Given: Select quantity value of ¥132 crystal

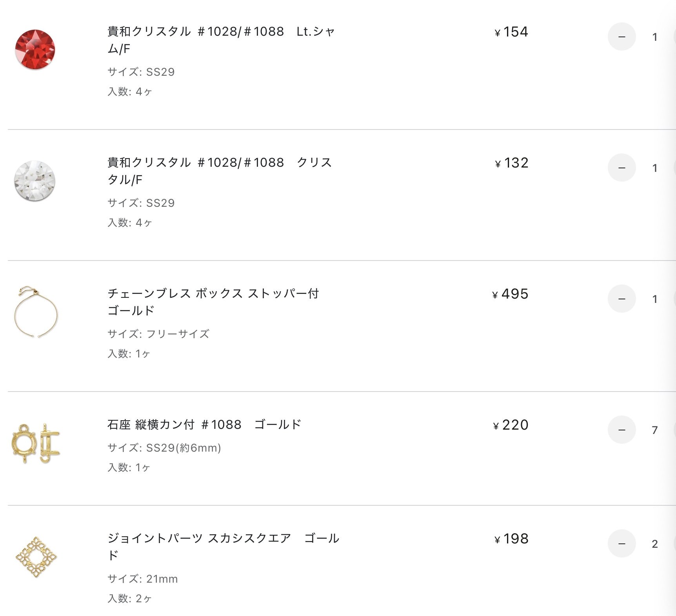Looking at the screenshot, I should pos(654,168).
